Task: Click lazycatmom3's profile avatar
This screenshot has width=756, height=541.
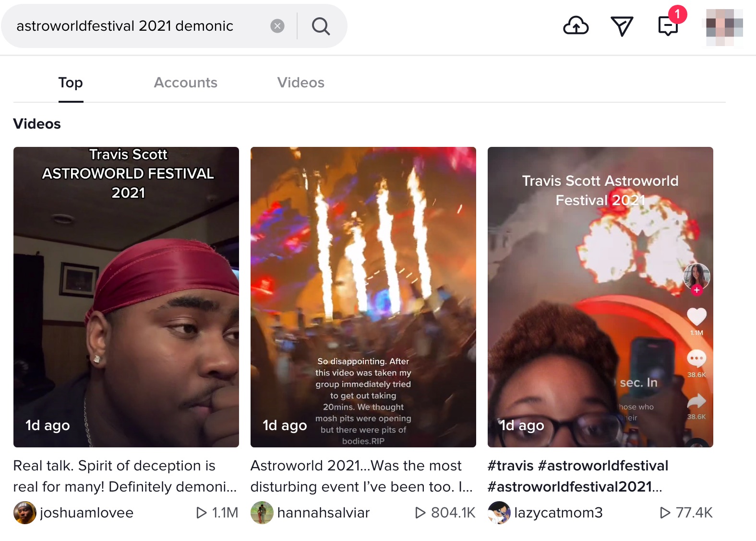Action: point(499,513)
